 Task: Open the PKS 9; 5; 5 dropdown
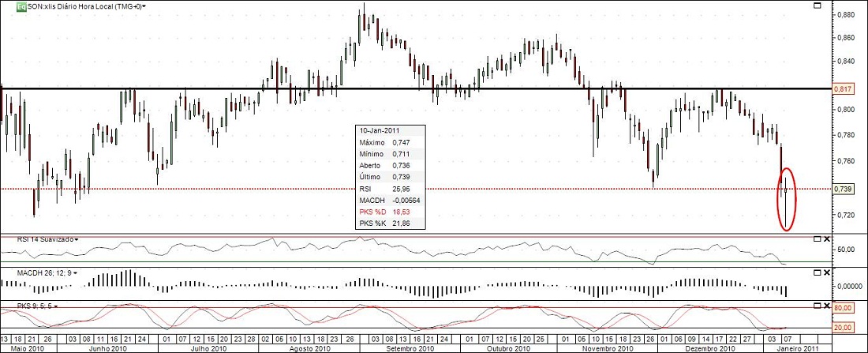pyautogui.click(x=37, y=306)
